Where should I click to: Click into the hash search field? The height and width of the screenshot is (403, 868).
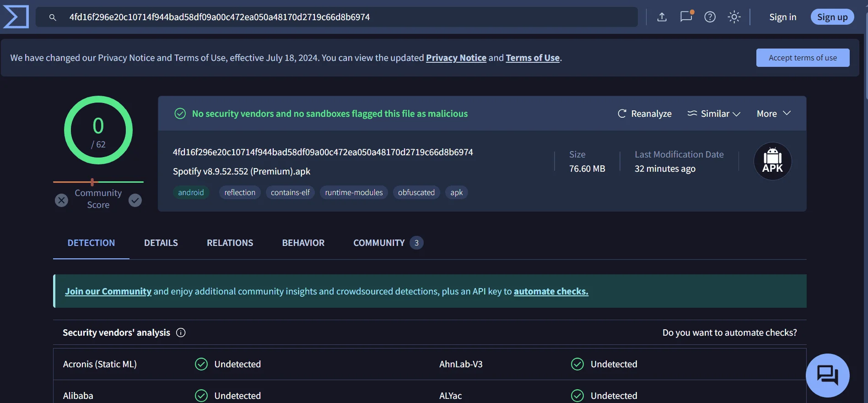[337, 17]
